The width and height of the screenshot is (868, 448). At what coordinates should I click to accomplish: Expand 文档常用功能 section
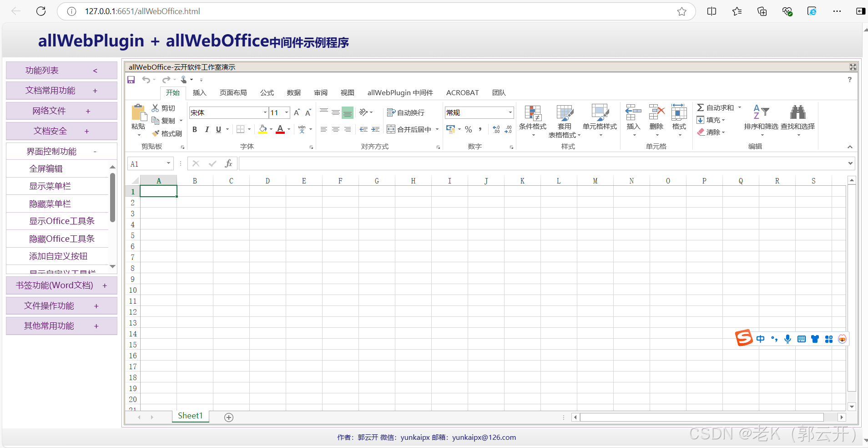pyautogui.click(x=61, y=91)
